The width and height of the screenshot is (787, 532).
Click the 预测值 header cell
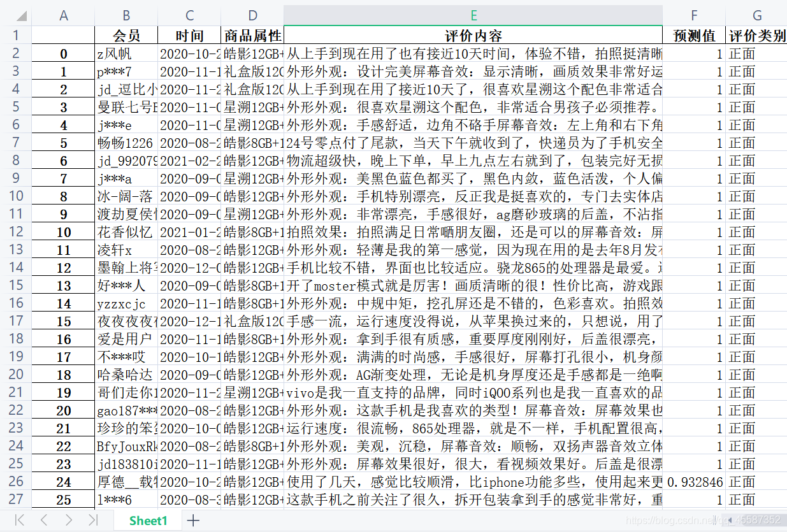pos(695,36)
